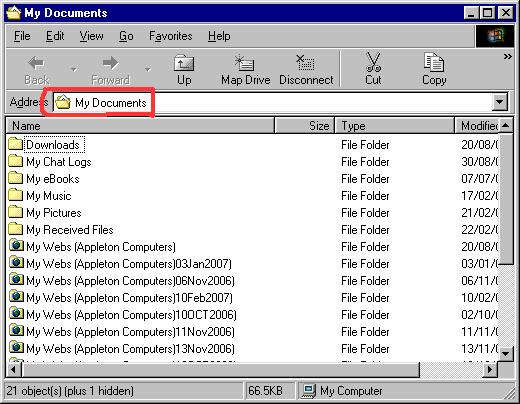Click the horizontal scrollbar right arrow
520x404 pixels.
(490, 369)
